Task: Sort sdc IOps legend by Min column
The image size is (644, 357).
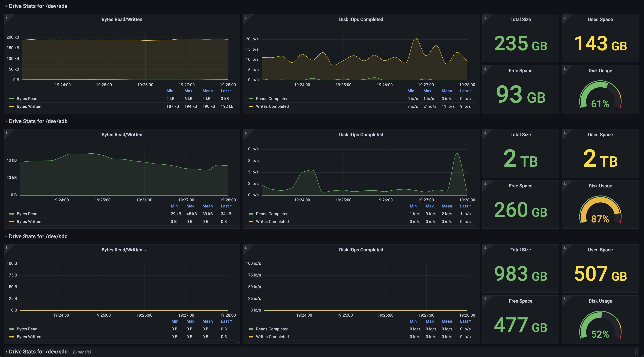Action: 413,321
